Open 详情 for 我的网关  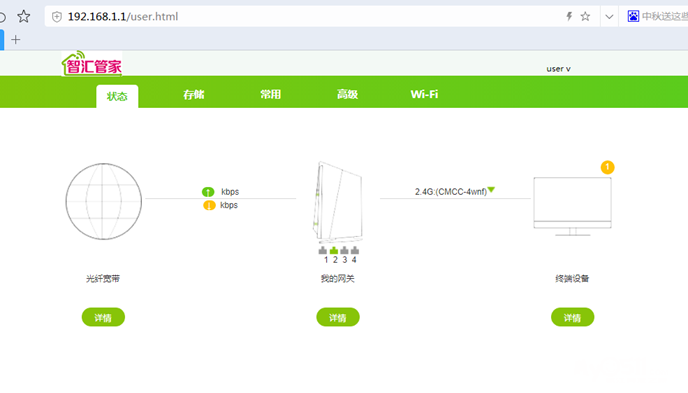[338, 317]
